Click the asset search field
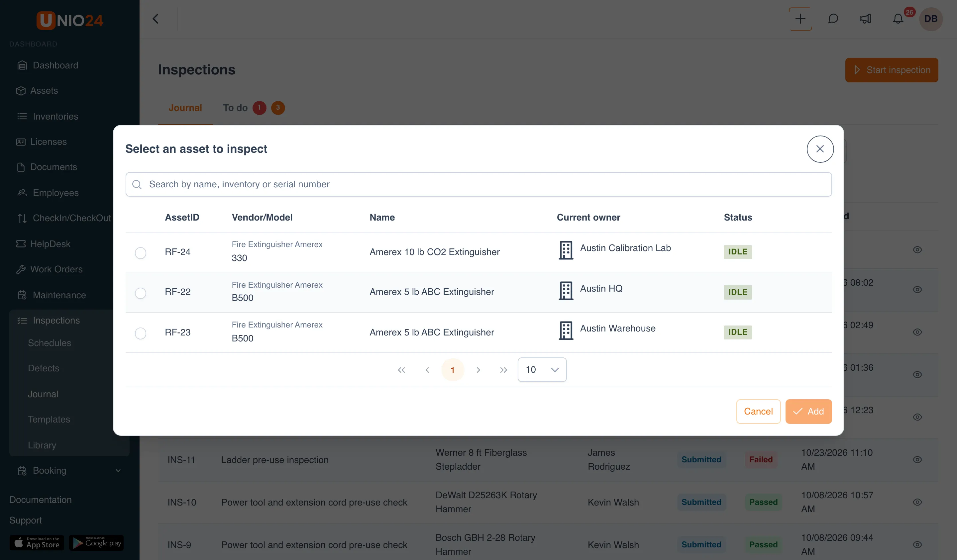Image resolution: width=957 pixels, height=560 pixels. point(478,184)
